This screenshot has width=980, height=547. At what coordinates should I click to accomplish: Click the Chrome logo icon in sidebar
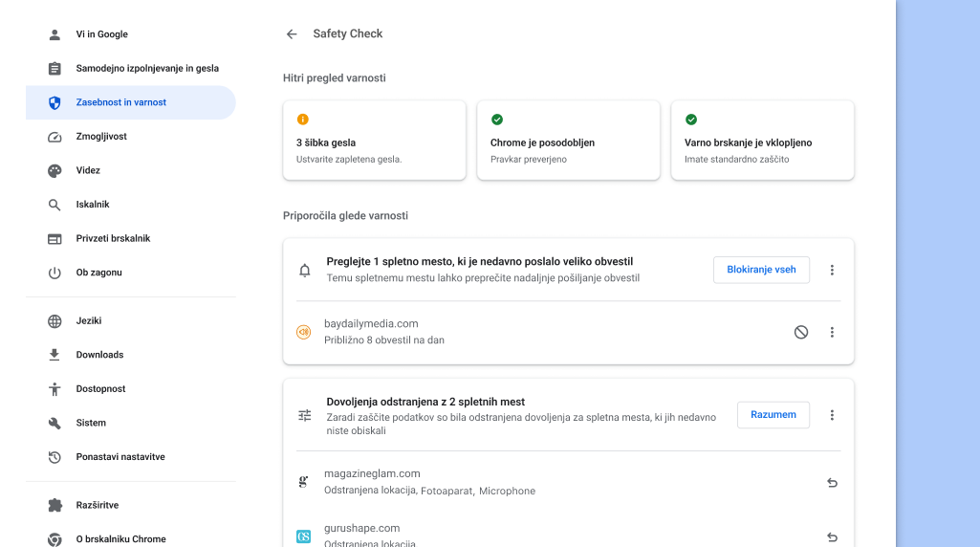[x=54, y=539]
